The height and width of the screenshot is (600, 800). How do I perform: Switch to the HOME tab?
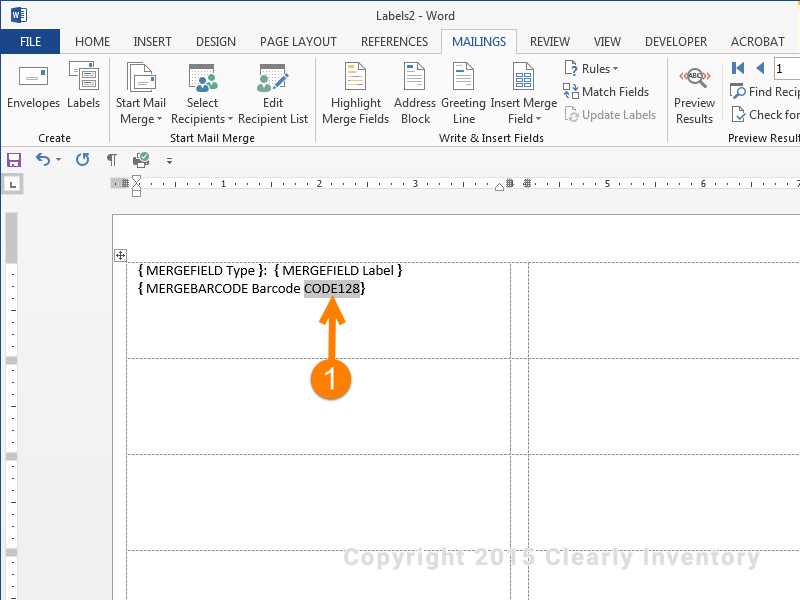[x=92, y=42]
